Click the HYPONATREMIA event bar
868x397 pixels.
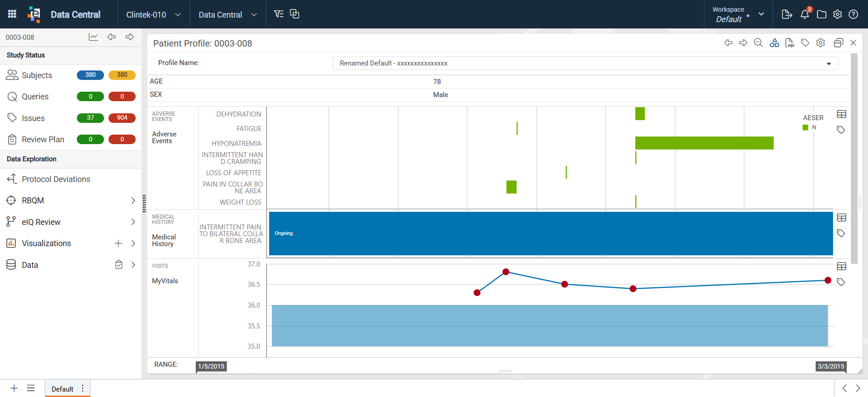point(704,143)
